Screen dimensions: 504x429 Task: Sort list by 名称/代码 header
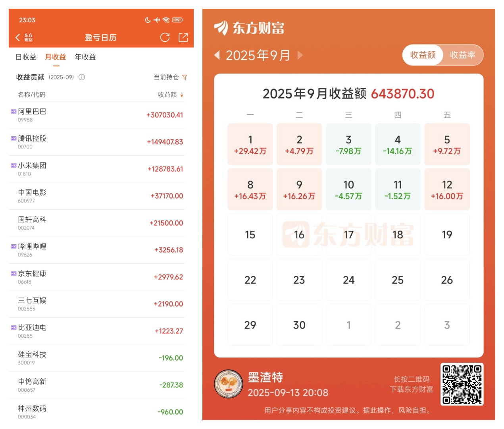tap(32, 95)
